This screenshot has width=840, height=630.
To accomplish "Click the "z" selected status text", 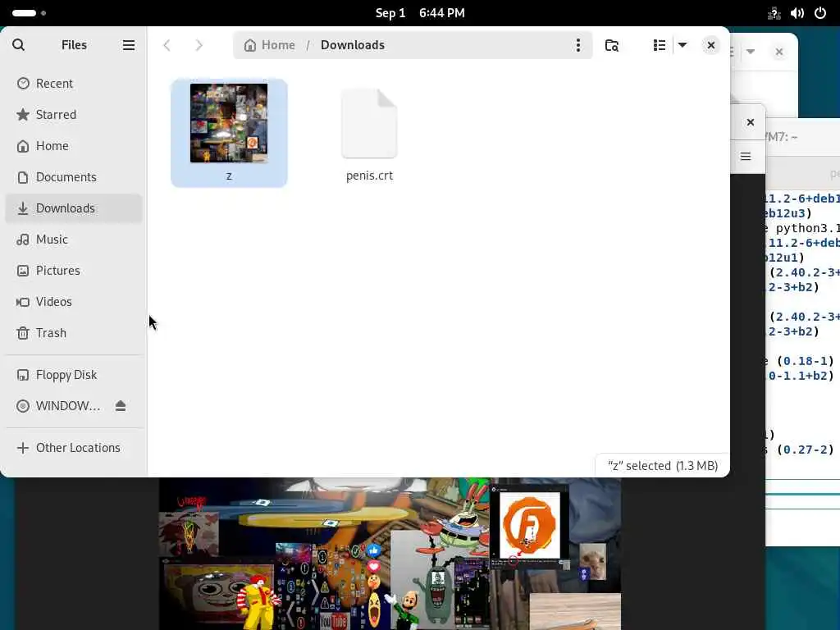I will tap(663, 466).
